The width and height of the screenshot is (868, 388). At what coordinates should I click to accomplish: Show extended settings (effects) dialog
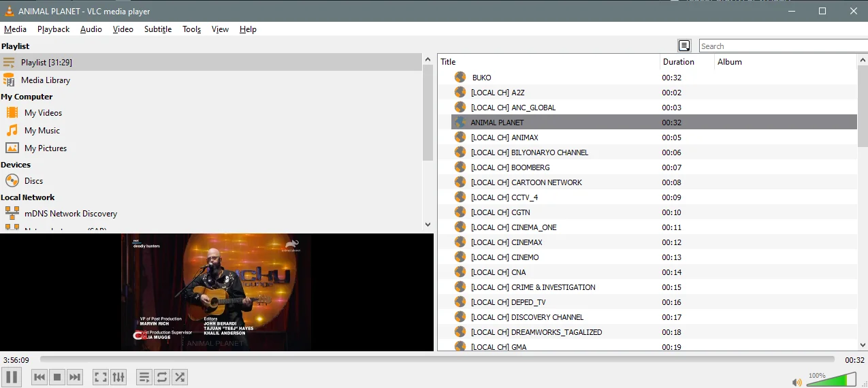pyautogui.click(x=118, y=376)
